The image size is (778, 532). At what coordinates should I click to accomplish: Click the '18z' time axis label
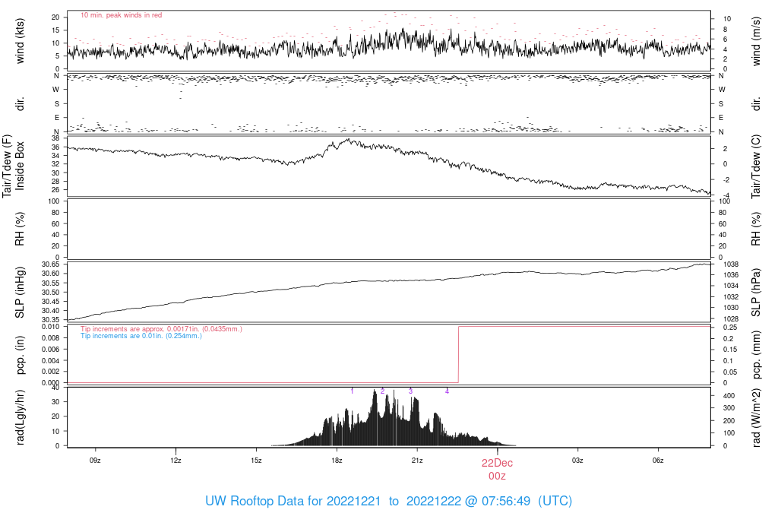pyautogui.click(x=337, y=461)
